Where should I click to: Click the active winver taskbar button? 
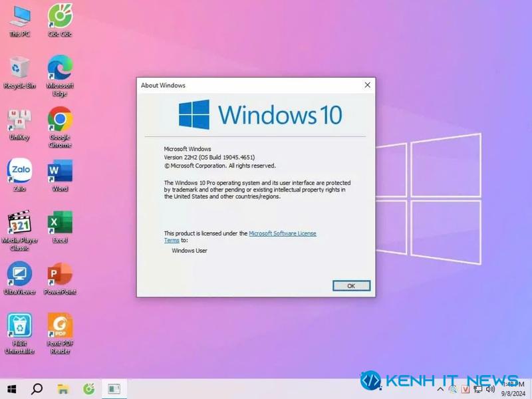pos(114,389)
